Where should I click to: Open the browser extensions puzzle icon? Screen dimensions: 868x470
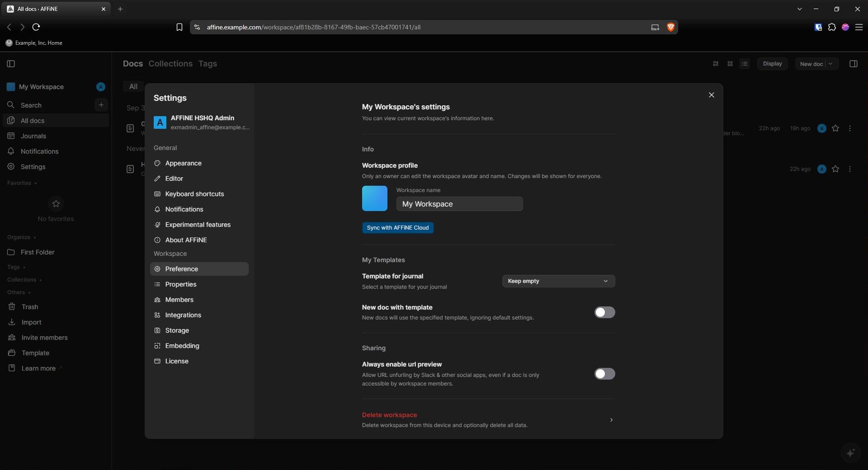point(832,27)
